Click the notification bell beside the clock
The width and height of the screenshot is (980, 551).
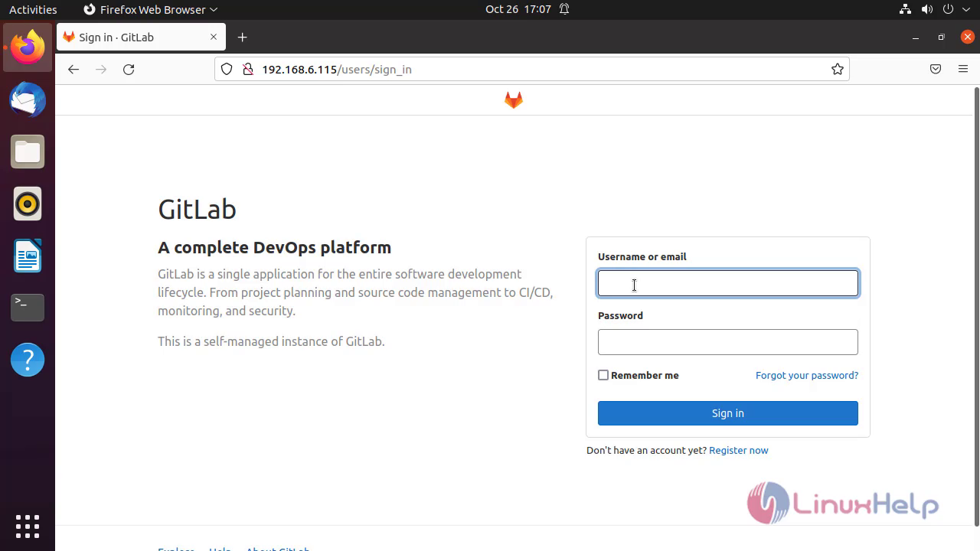564,10
